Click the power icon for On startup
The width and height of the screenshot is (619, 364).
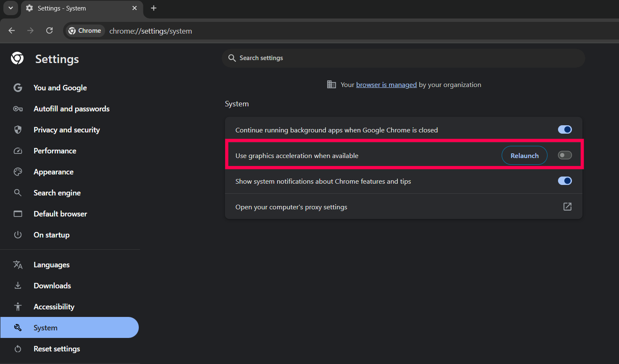pos(18,235)
